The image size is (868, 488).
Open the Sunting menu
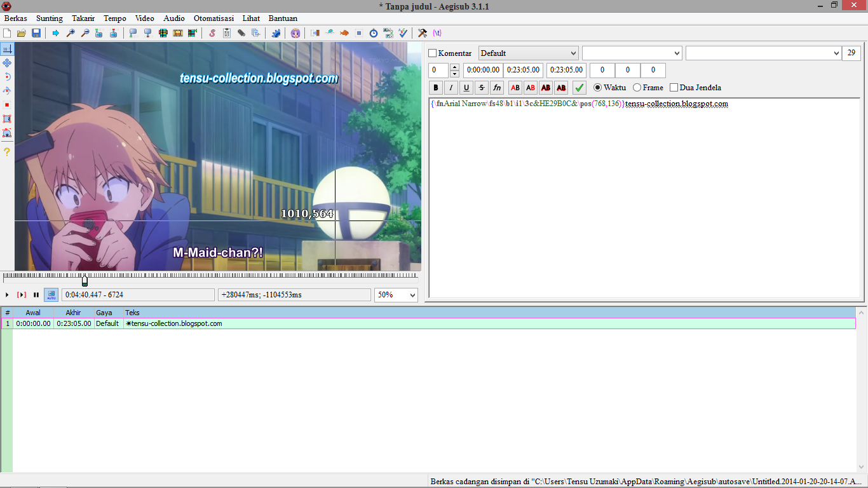tap(50, 18)
